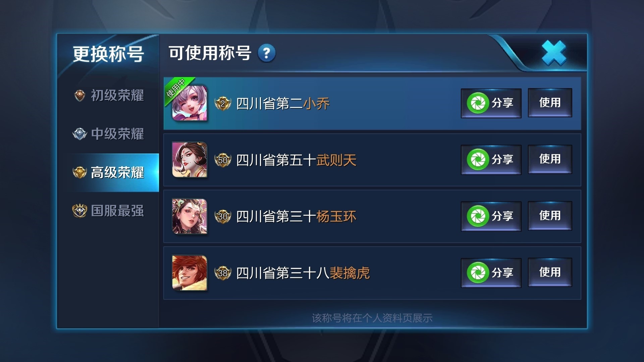This screenshot has width=644, height=362.
Task: Click the rank 2 badge icon
Action: [223, 104]
